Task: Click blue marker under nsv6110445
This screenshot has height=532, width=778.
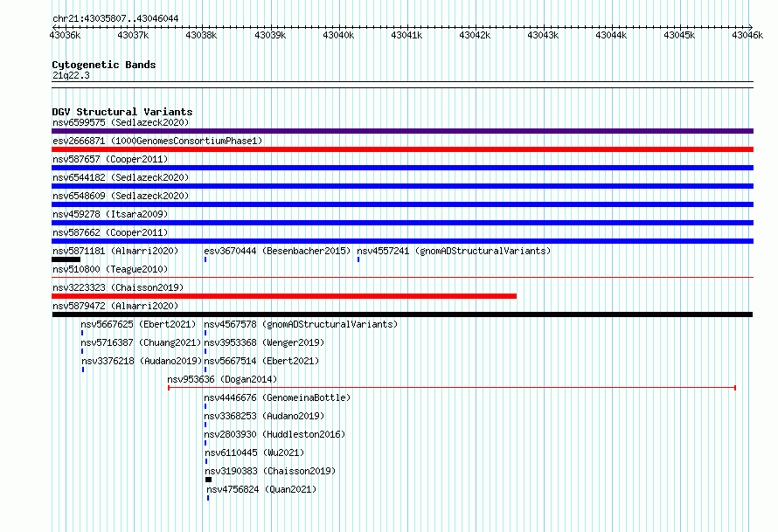Action: [x=206, y=461]
